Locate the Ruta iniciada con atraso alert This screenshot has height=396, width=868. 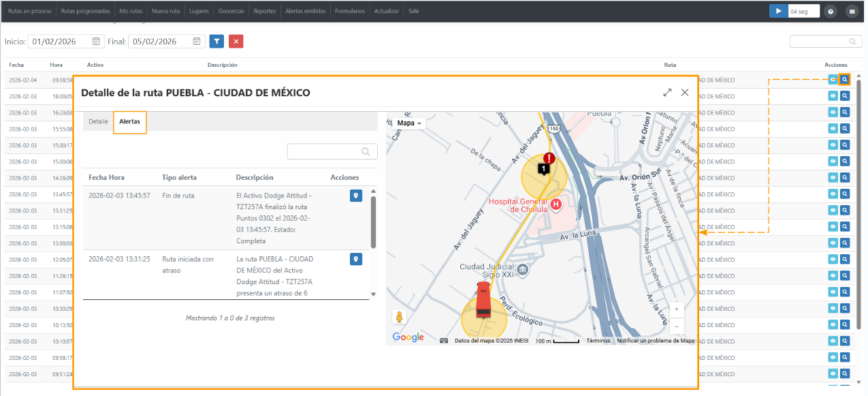tap(355, 259)
